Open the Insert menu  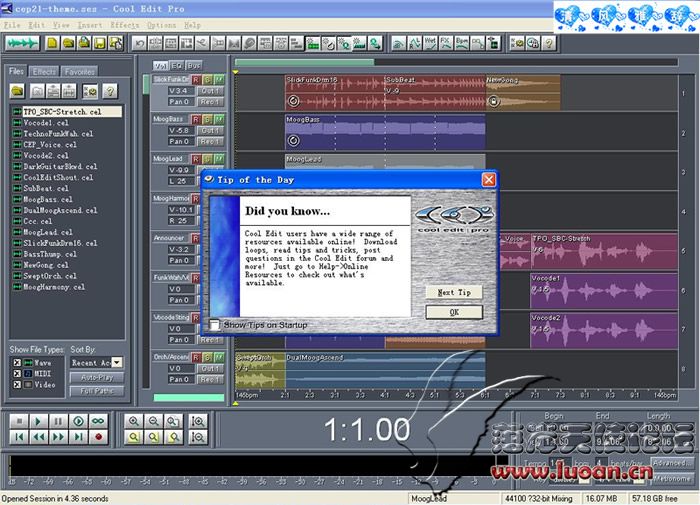pyautogui.click(x=90, y=25)
